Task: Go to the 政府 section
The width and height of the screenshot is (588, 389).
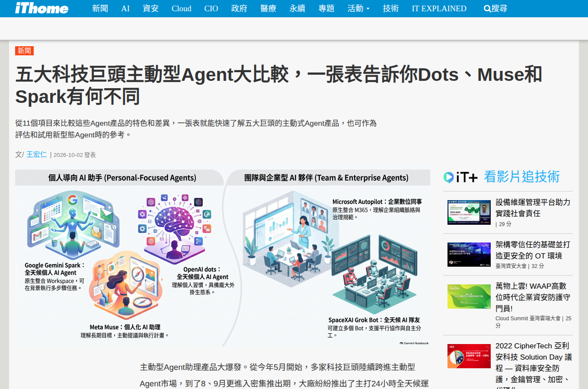Action: [x=239, y=9]
